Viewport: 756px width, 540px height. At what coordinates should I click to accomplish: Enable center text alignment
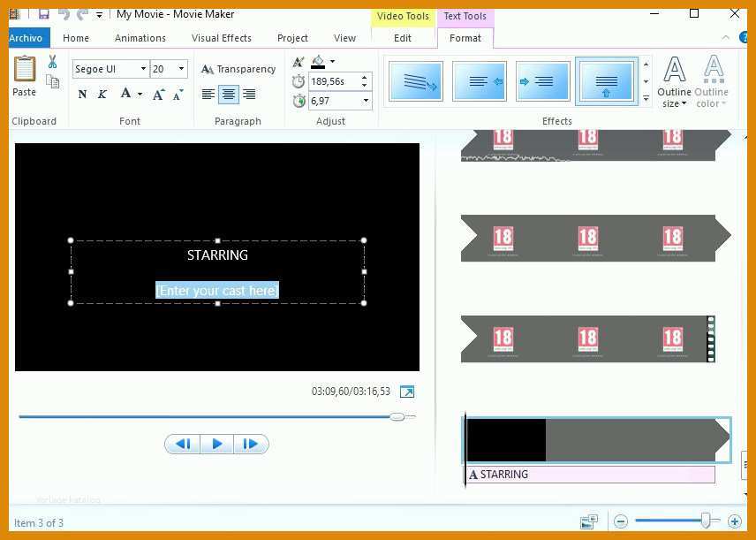tap(229, 95)
